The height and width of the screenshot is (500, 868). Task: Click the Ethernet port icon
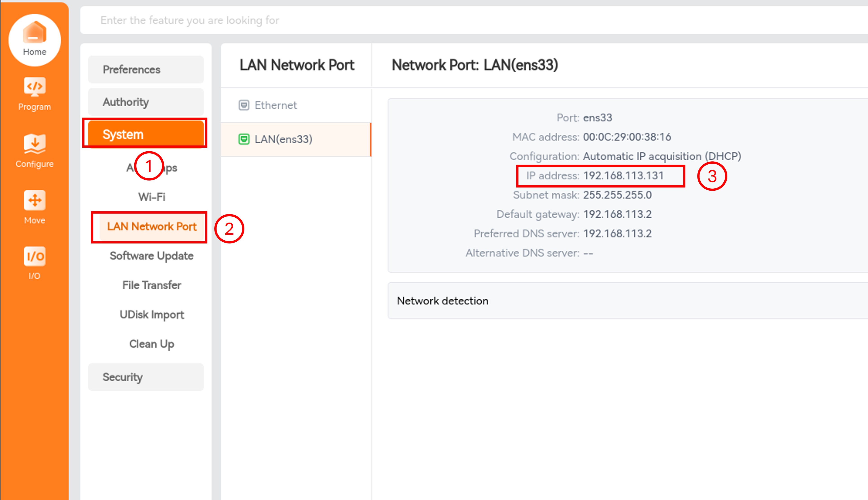244,105
